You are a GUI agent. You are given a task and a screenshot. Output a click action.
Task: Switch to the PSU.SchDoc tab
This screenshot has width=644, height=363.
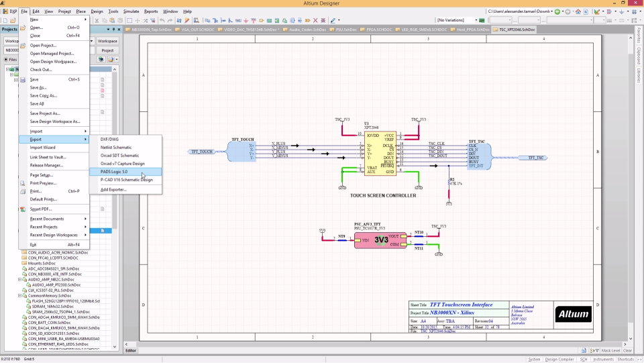point(343,30)
